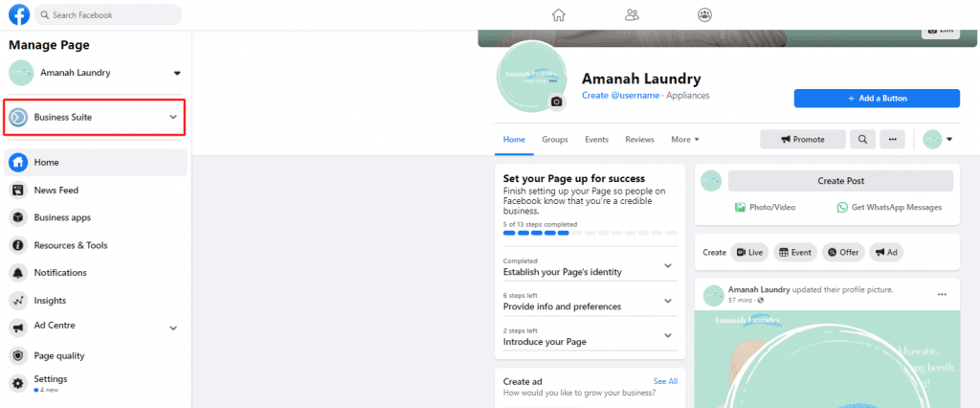
Task: Click the Promote button
Action: pyautogui.click(x=803, y=140)
